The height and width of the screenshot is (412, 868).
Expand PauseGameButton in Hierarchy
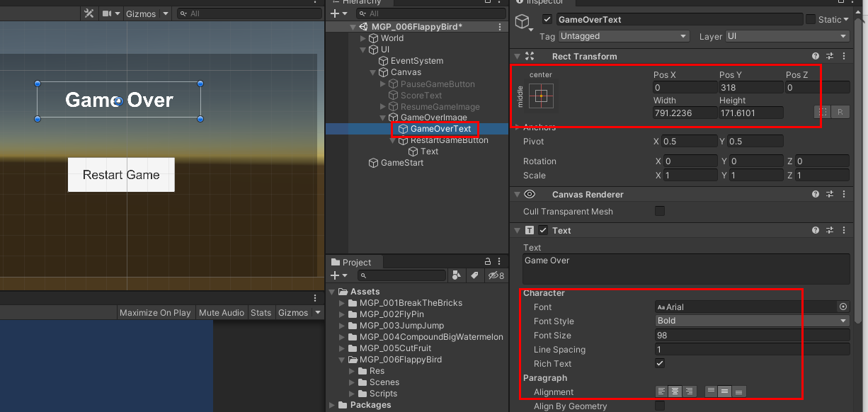click(x=383, y=84)
